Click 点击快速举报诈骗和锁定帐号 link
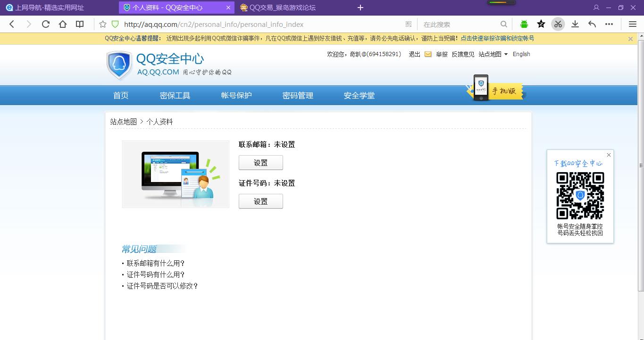The height and width of the screenshot is (340, 644). [x=497, y=39]
